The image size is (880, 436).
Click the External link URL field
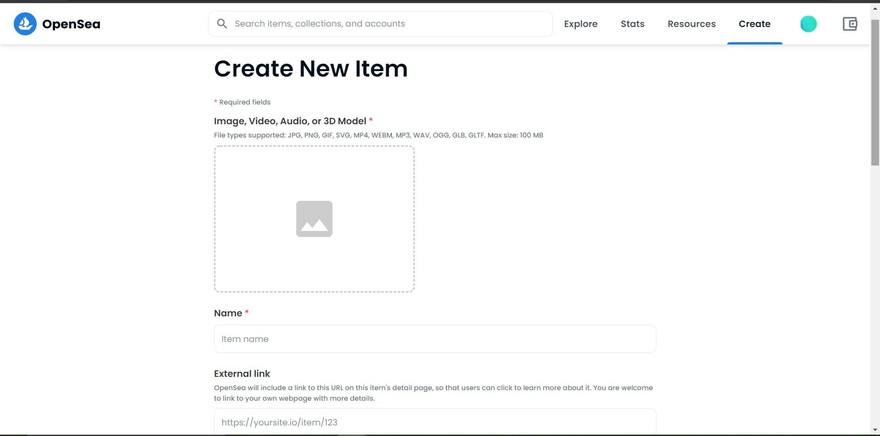pos(434,422)
